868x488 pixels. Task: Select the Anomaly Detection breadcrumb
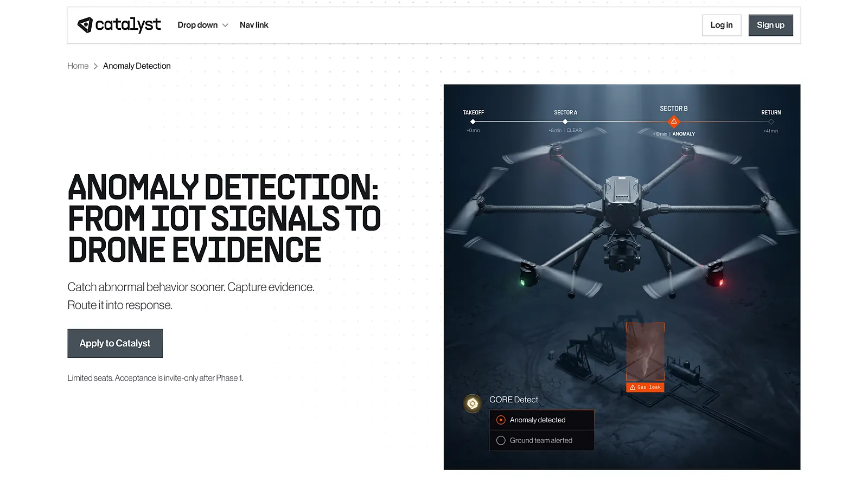pos(137,66)
